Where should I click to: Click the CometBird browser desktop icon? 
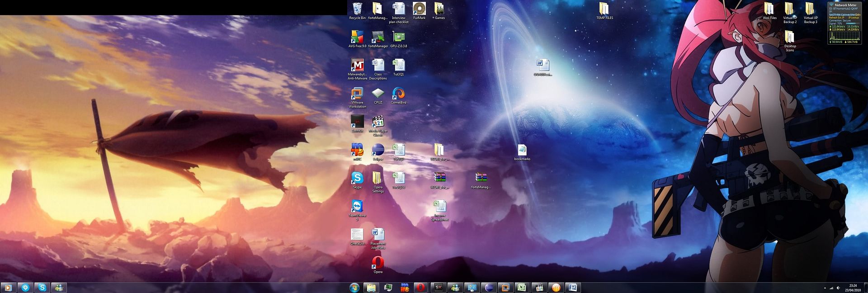[x=398, y=94]
